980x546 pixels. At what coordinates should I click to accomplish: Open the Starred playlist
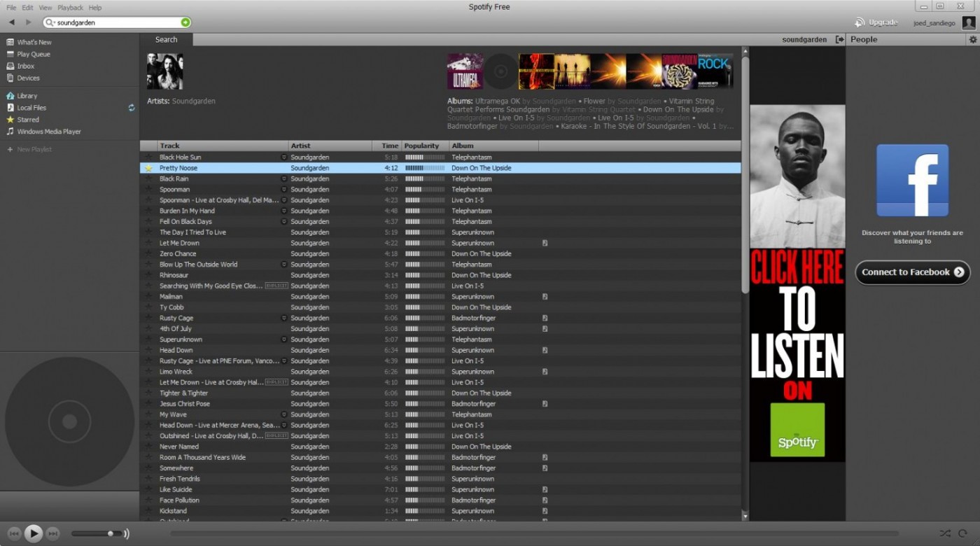pos(28,120)
